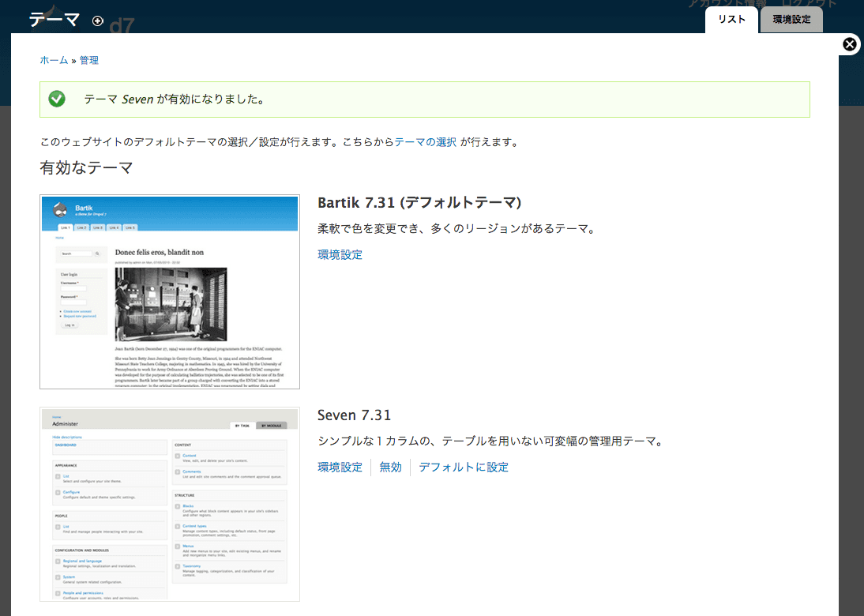This screenshot has width=864, height=616.
Task: Click the green checkmark status icon
Action: (x=57, y=100)
